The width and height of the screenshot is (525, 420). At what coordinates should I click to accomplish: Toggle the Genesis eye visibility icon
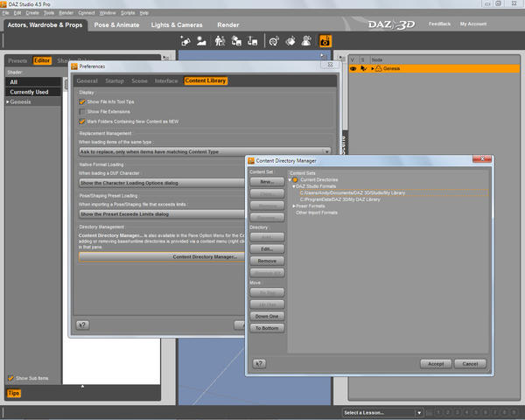click(x=353, y=68)
